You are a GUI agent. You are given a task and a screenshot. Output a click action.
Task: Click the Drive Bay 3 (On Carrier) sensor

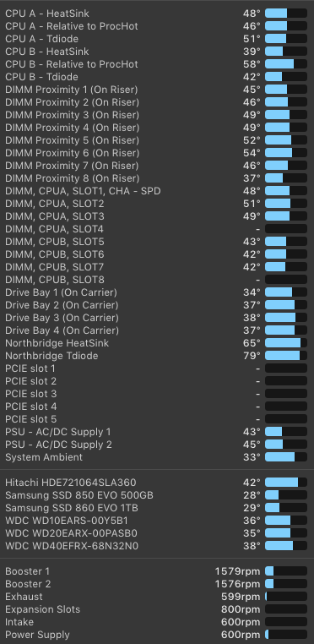point(157,318)
